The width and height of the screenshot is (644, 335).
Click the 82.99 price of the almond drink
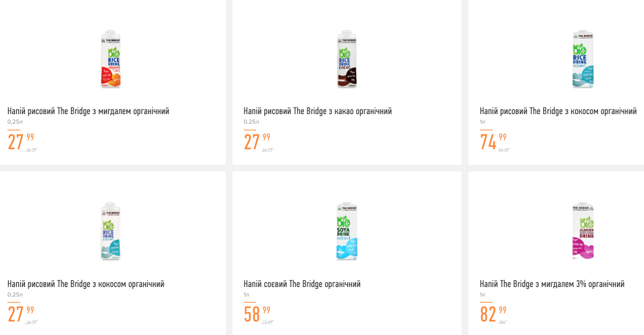493,314
